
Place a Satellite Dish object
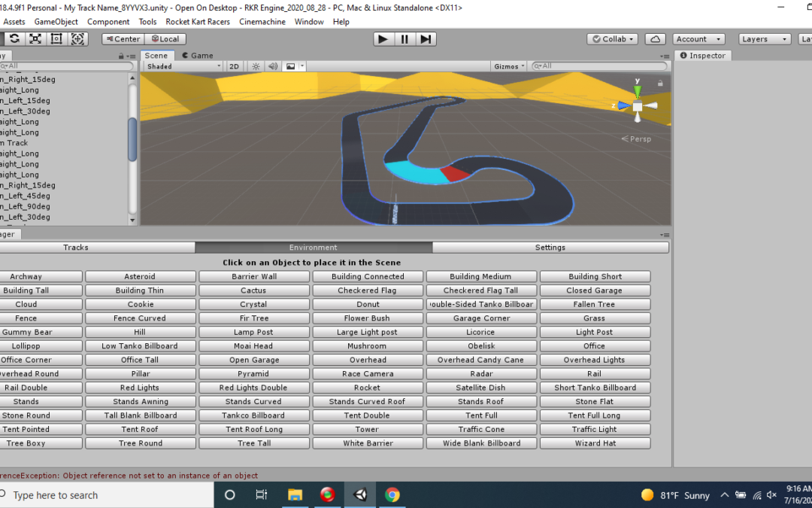coord(481,388)
